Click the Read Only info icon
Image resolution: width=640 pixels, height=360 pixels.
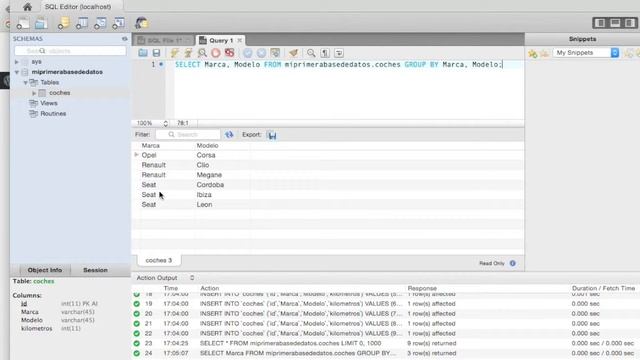pyautogui.click(x=513, y=263)
